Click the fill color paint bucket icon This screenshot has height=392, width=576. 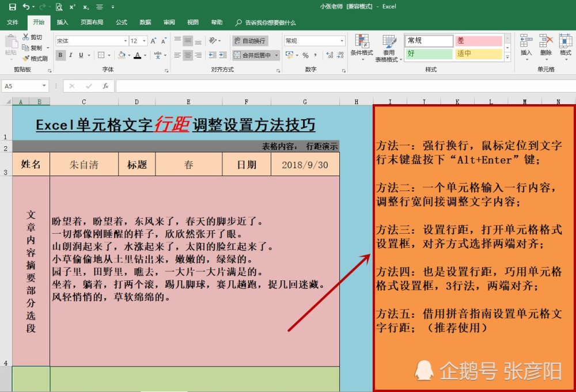click(x=122, y=55)
